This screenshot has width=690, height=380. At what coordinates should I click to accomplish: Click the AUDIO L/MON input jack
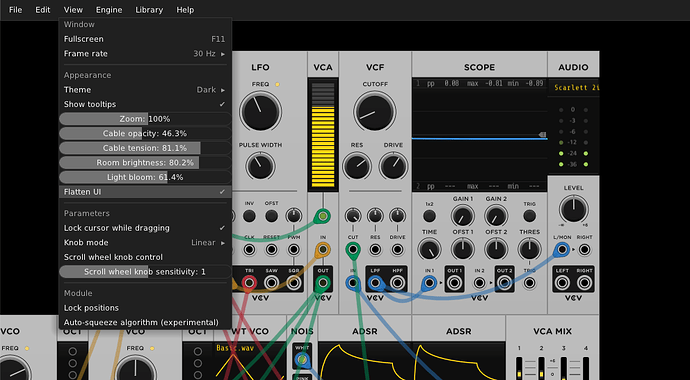pos(562,250)
